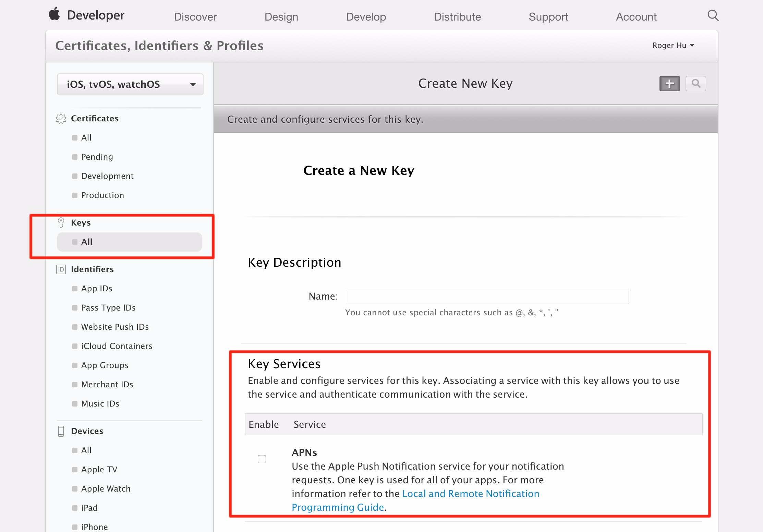Click into the key Name text field
This screenshot has height=532, width=763.
[487, 297]
